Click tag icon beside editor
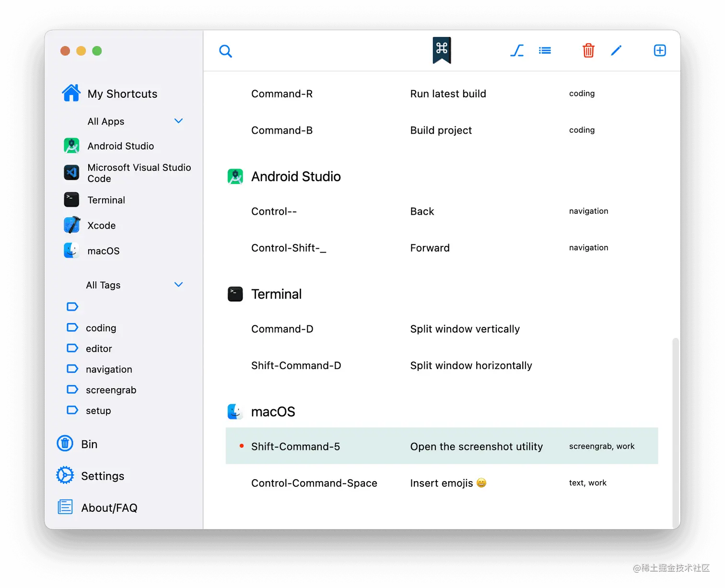The image size is (725, 588). (72, 348)
